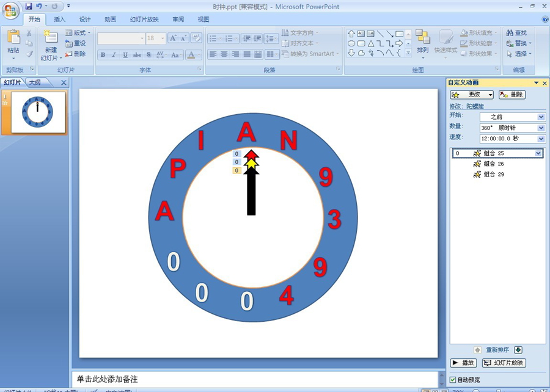Switch to the 插入 Insert ribbon tab
This screenshot has width=550, height=392.
(59, 20)
